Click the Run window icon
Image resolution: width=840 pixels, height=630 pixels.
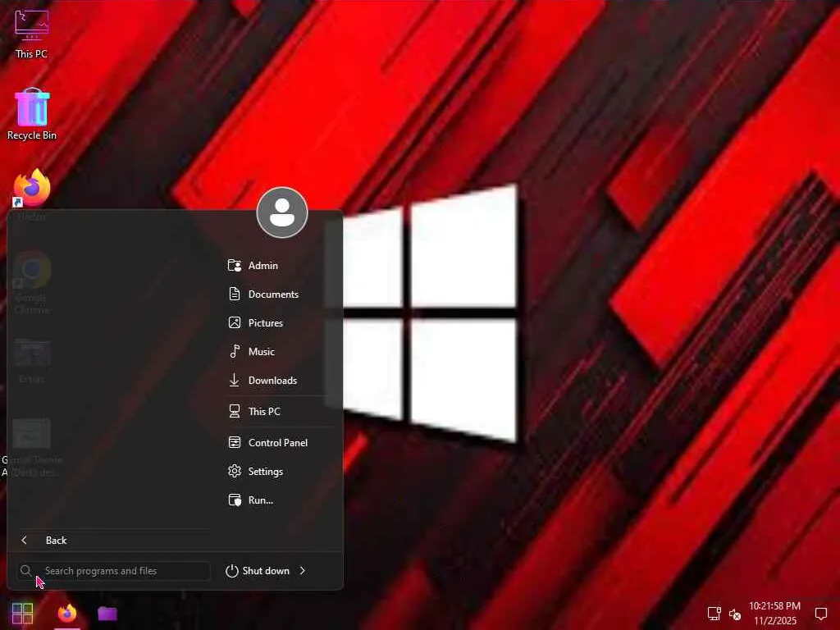point(235,500)
